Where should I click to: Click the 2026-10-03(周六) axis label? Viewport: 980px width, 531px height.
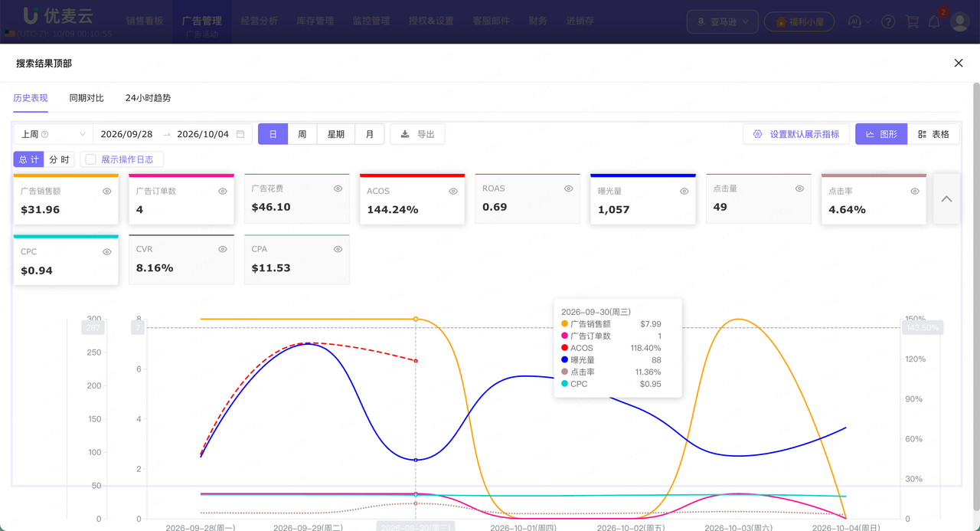point(738,527)
